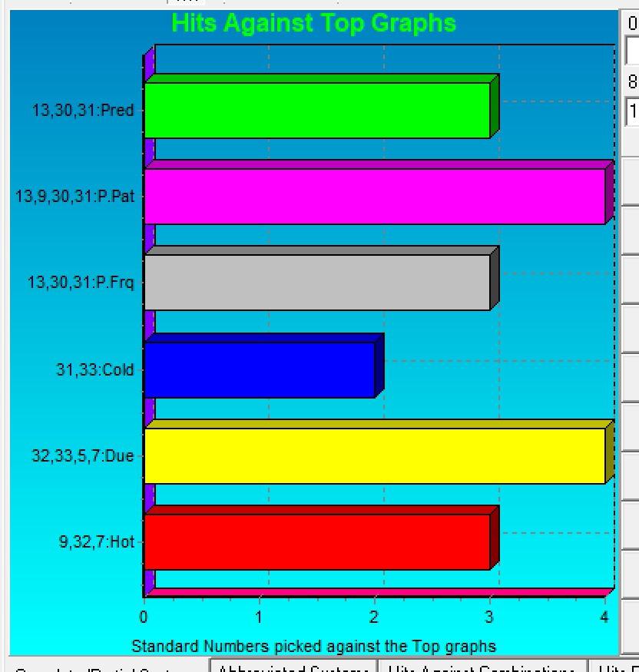Click the 13,30,31:Pred axis label
Viewport: 639px width, 672px height.
pos(83,110)
